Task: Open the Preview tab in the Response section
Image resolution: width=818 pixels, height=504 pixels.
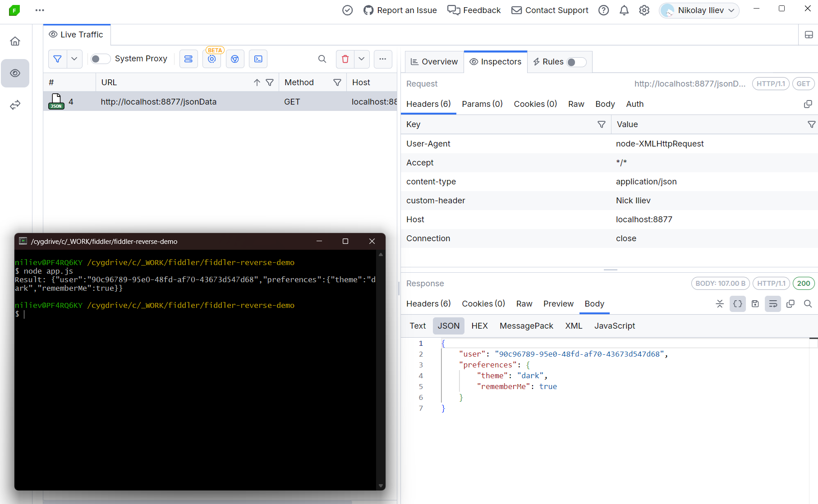Action: (x=558, y=304)
